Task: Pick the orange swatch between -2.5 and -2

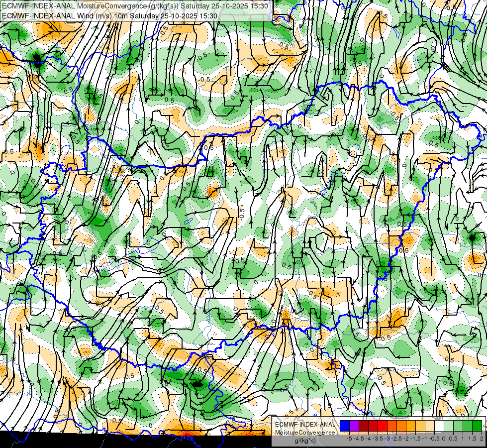Action: point(401,426)
